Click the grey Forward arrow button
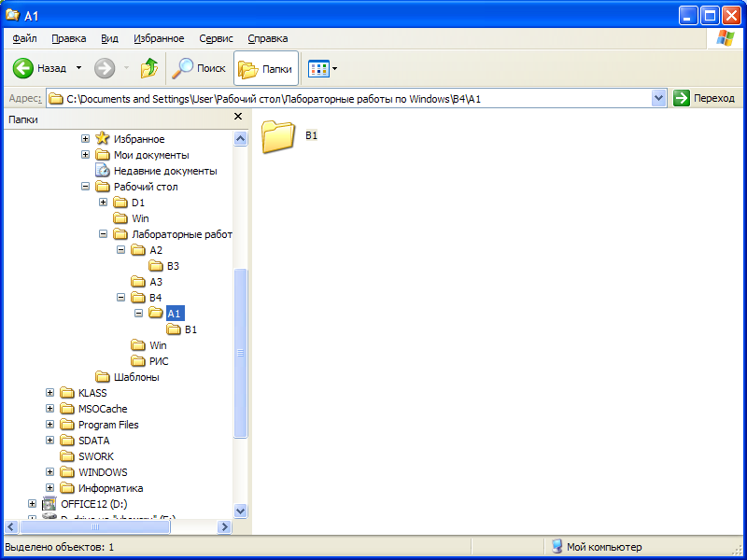This screenshot has width=747, height=560. [105, 68]
